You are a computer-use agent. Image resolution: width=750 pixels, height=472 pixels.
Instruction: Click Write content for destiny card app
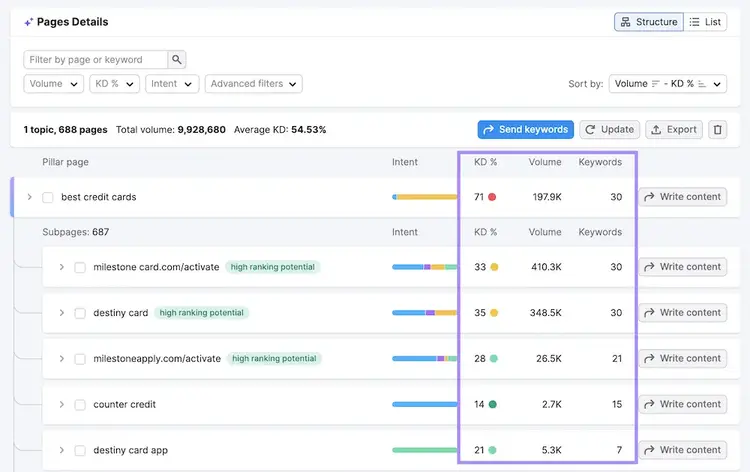[x=683, y=450]
